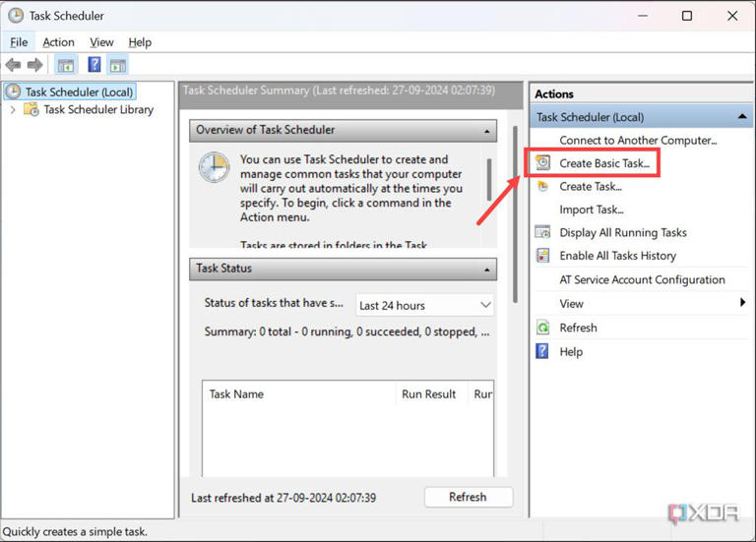Screen dimensions: 756x542
Task: Click the clock icon next to Task Scheduler (Local)
Action: click(13, 91)
